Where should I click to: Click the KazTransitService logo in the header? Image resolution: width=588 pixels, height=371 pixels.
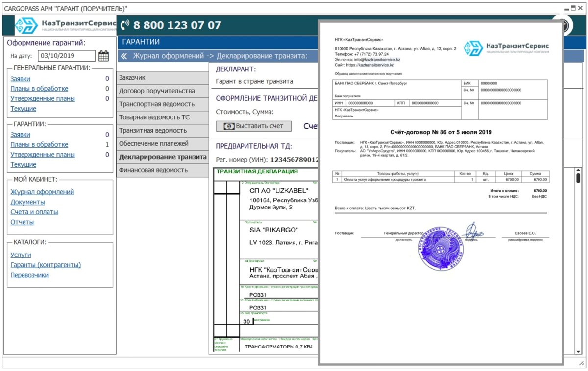66,25
